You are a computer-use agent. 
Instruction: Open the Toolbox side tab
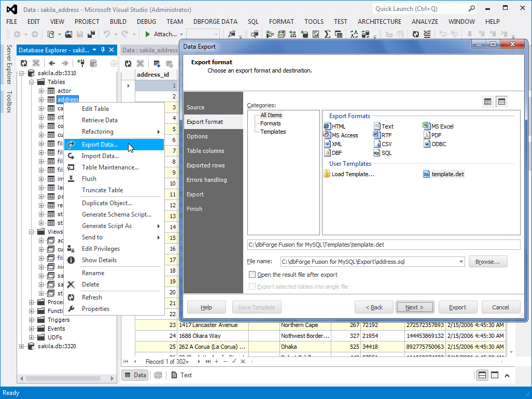[9, 102]
